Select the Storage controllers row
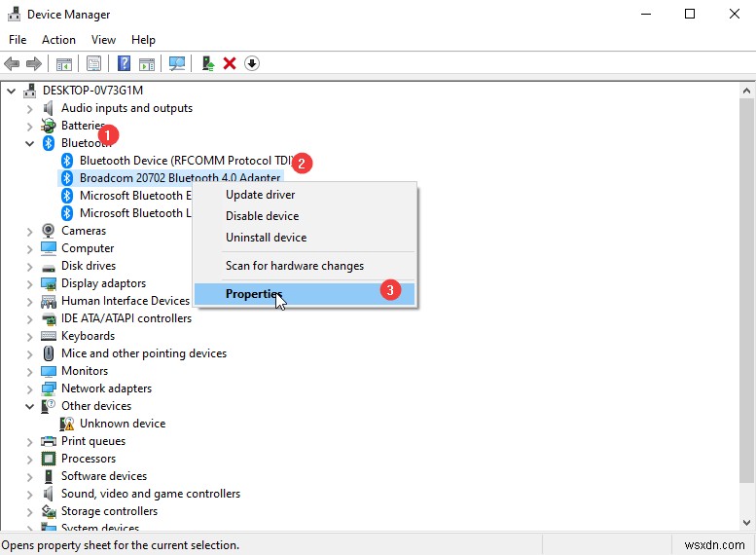This screenshot has width=756, height=555. click(109, 510)
